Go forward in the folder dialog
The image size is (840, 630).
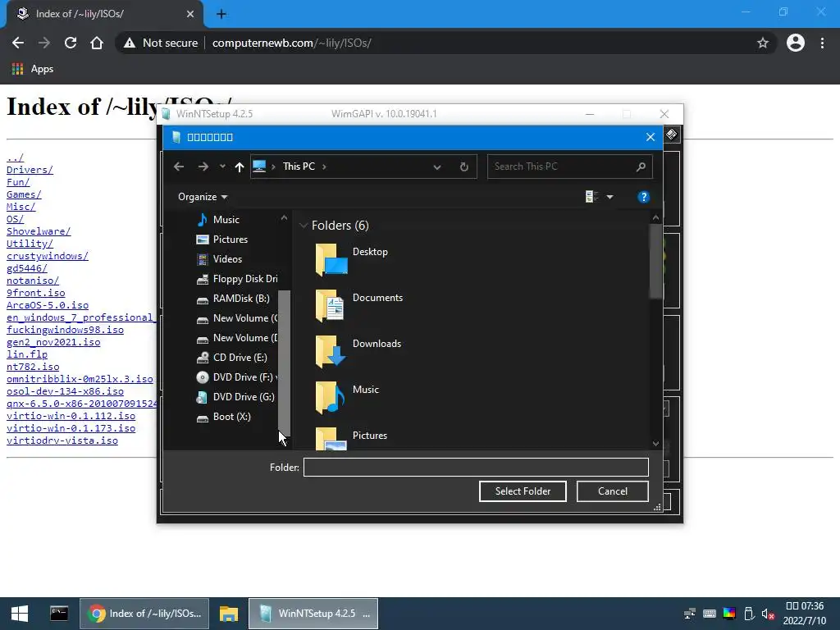[x=203, y=167]
